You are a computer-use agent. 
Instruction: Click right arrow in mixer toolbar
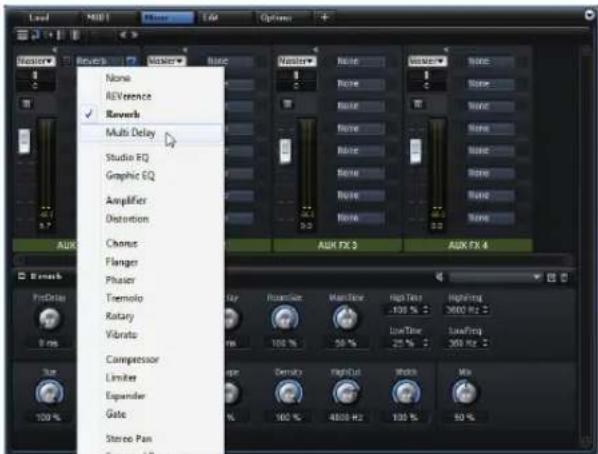point(134,35)
